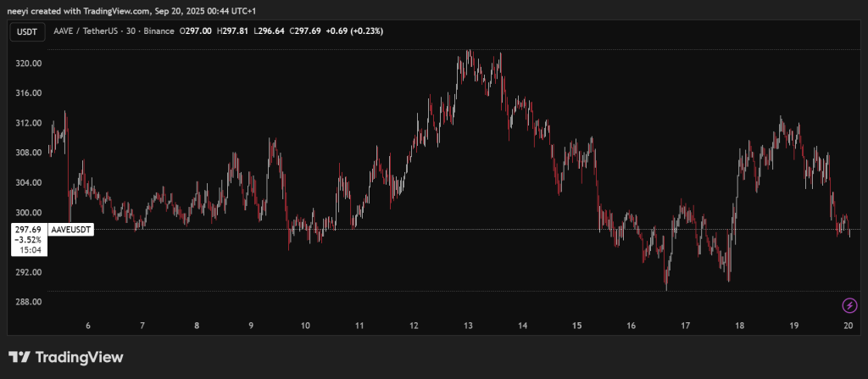The height and width of the screenshot is (379, 868).
Task: Click the 292.00 price axis label
Action: click(29, 273)
